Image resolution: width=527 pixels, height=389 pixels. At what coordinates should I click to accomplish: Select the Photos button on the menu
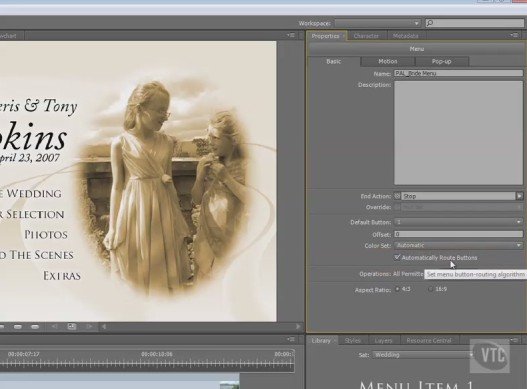click(46, 235)
